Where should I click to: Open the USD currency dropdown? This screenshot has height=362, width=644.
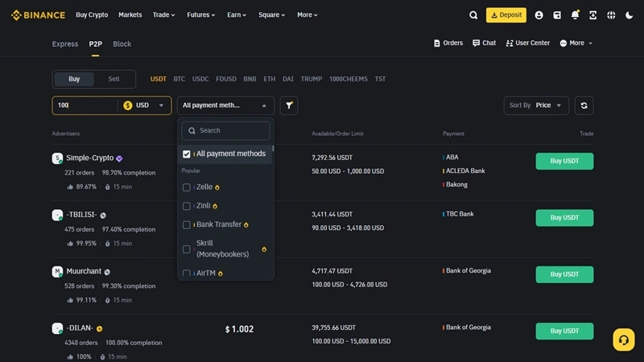pos(144,105)
